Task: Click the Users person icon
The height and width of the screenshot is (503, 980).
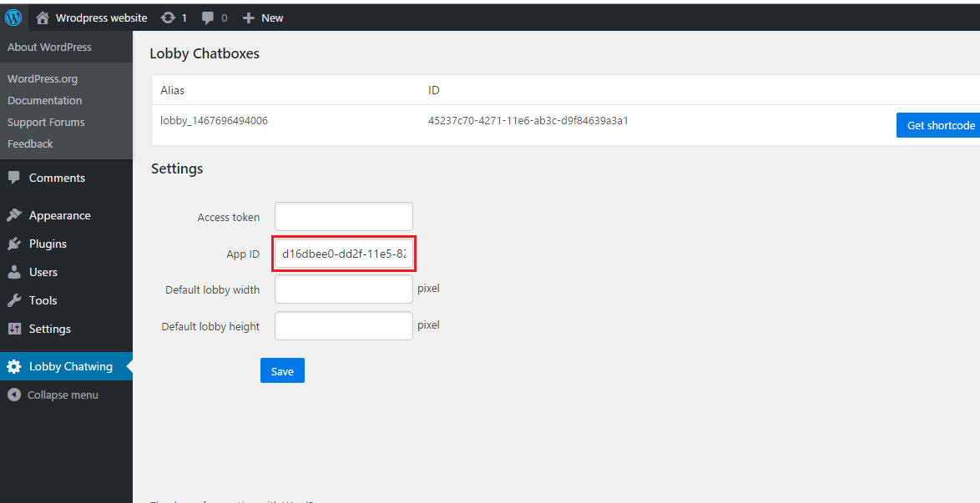Action: tap(14, 273)
